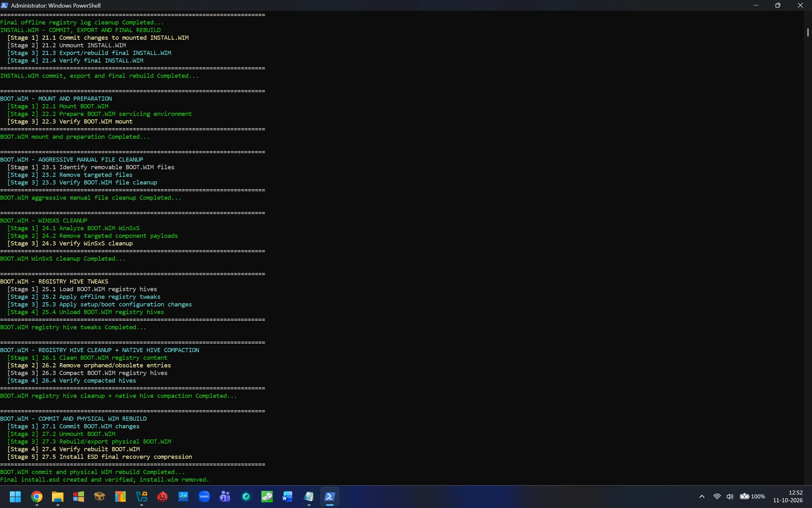
Task: Click the 'BOOT.WIM - MOUNT AND PREPARATION' heading
Action: 56,98
